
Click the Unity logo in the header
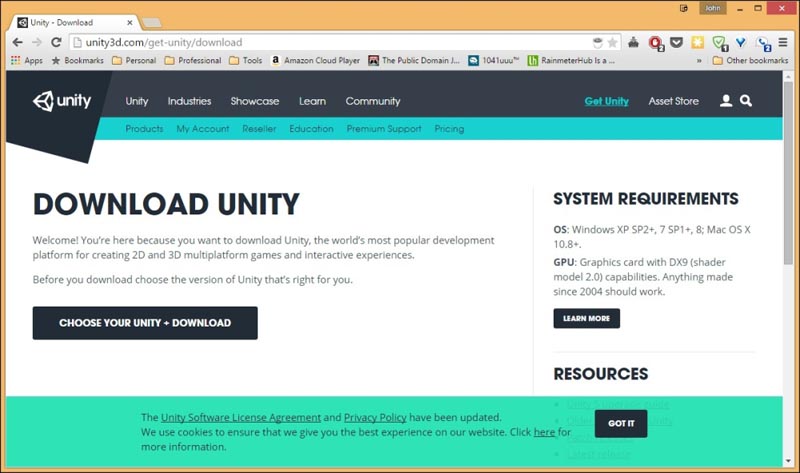point(62,101)
